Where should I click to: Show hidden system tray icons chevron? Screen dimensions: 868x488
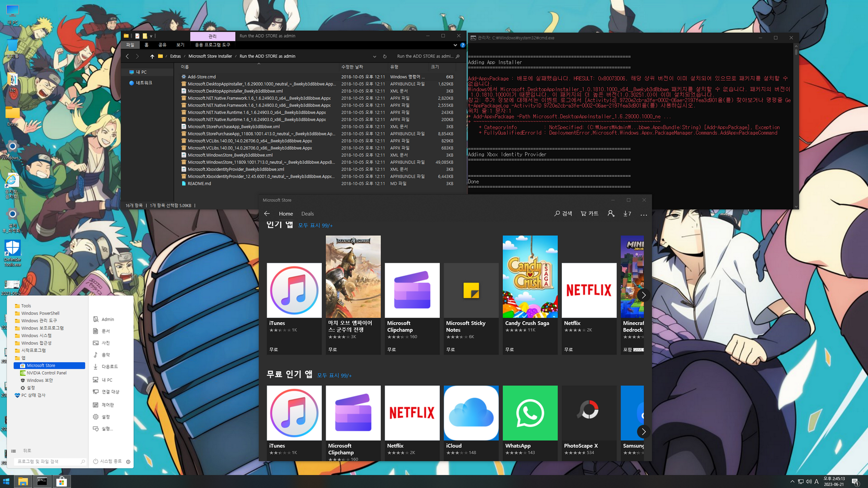pyautogui.click(x=792, y=482)
